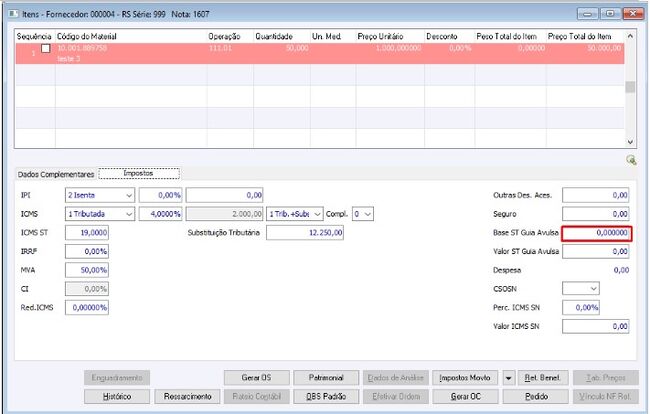Click the Seguro field
The width and height of the screenshot is (650, 414).
(596, 214)
